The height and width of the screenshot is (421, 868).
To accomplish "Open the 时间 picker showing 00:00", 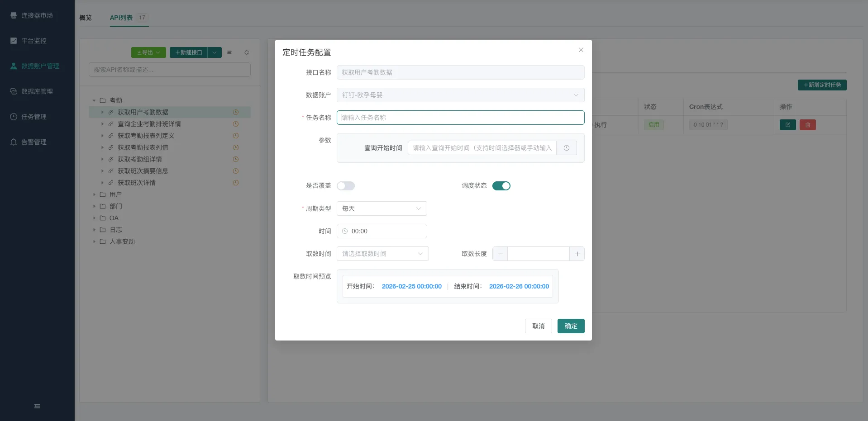I will click(x=382, y=231).
